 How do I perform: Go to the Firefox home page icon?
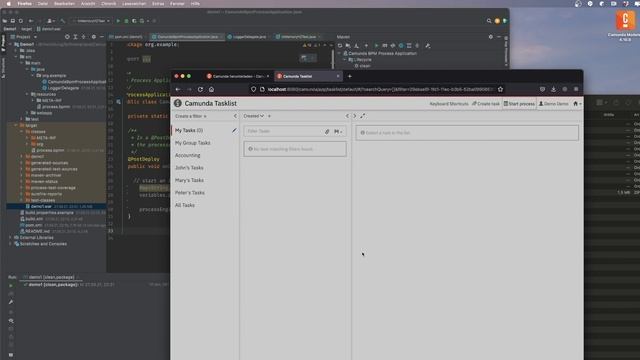[211, 89]
